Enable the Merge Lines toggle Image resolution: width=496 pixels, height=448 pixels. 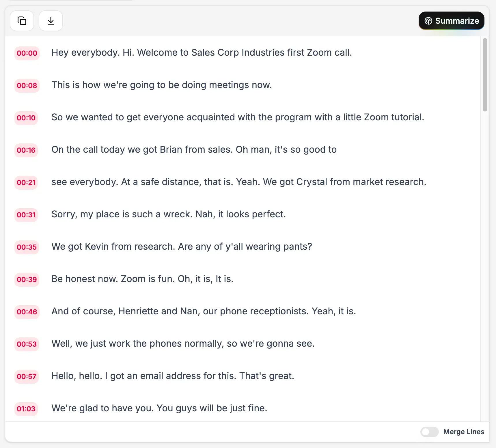tap(429, 432)
